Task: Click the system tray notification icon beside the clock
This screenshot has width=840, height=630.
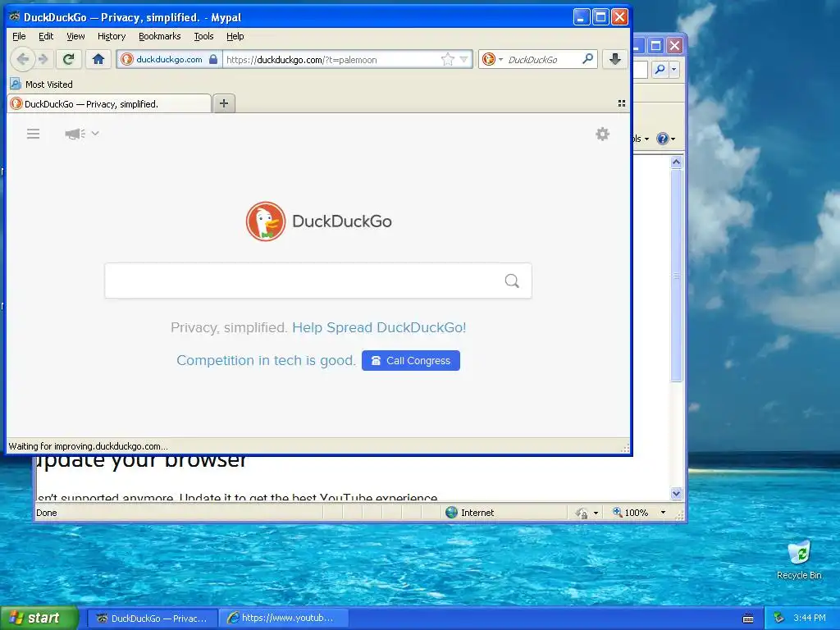Action: tap(779, 619)
